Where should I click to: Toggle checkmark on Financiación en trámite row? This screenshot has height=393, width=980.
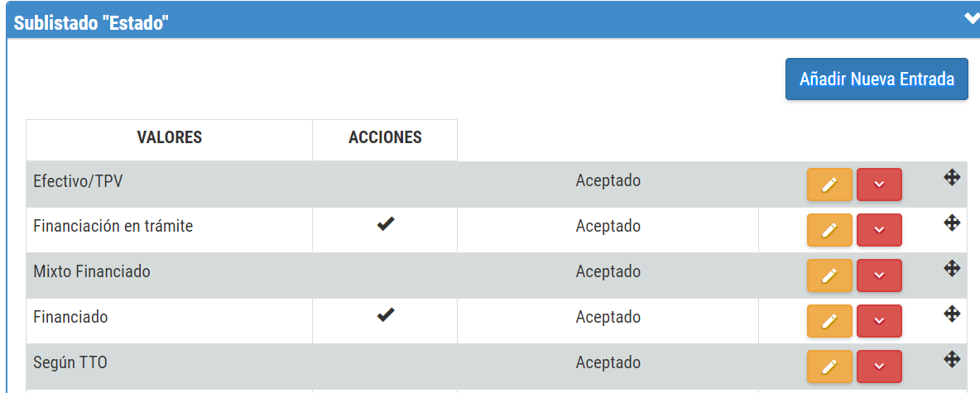point(386,225)
